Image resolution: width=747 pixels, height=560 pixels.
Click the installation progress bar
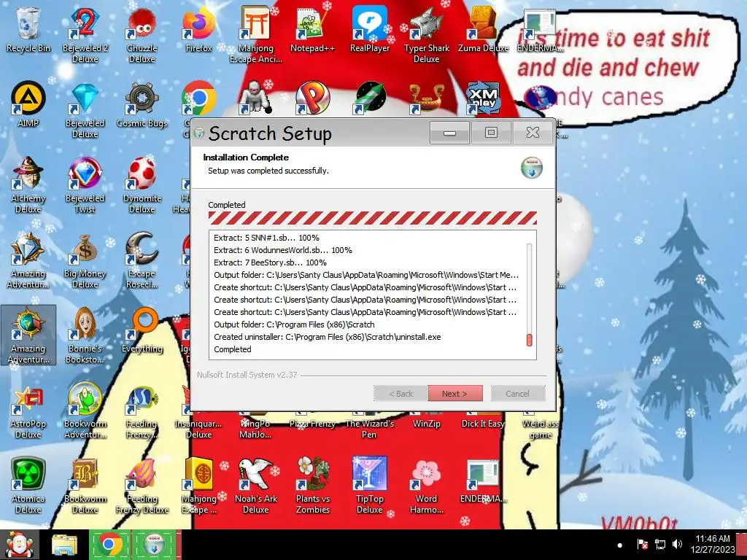pyautogui.click(x=373, y=217)
